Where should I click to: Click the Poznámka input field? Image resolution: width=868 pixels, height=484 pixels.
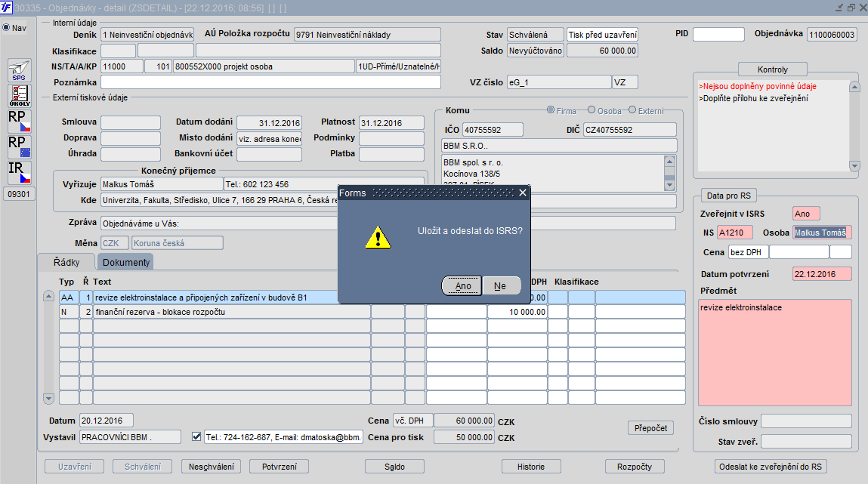tap(270, 82)
